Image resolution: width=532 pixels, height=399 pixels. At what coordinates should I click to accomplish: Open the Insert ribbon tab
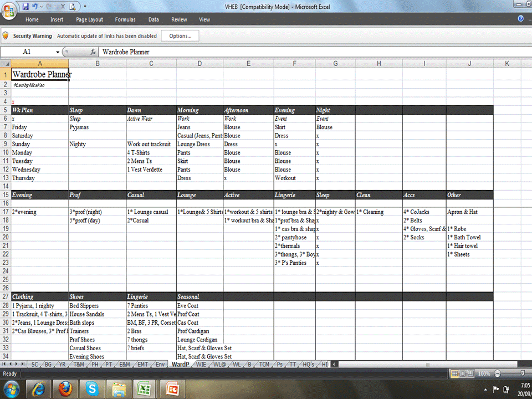click(57, 20)
